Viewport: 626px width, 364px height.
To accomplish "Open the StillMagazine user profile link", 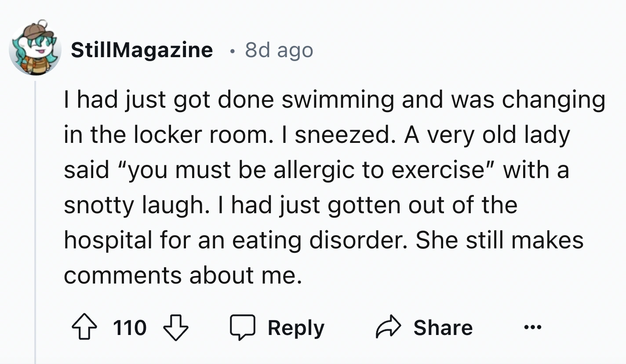I will click(x=142, y=50).
